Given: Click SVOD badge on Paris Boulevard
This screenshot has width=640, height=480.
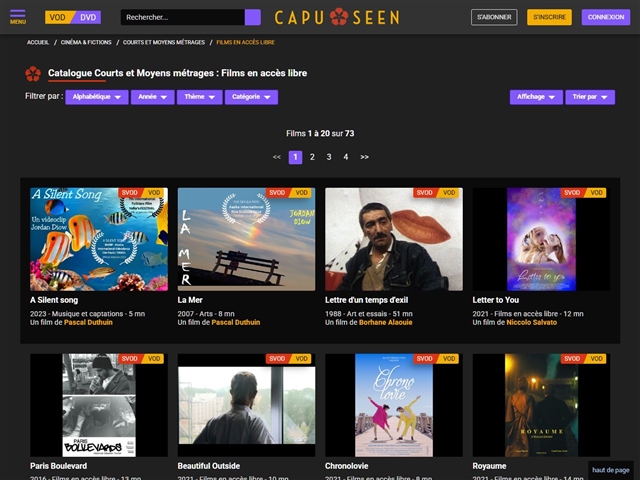Looking at the screenshot, I should [x=130, y=359].
